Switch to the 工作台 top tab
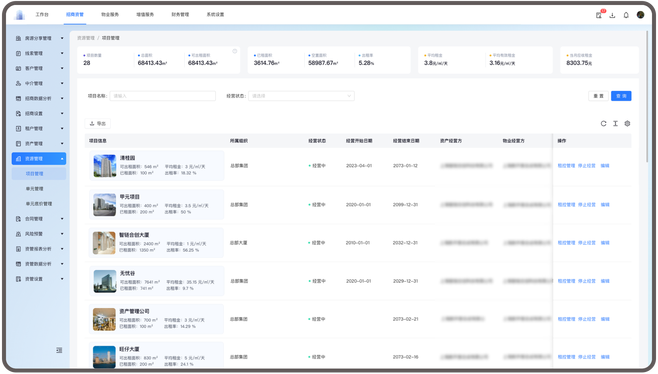The height and width of the screenshot is (374, 658). [x=42, y=15]
